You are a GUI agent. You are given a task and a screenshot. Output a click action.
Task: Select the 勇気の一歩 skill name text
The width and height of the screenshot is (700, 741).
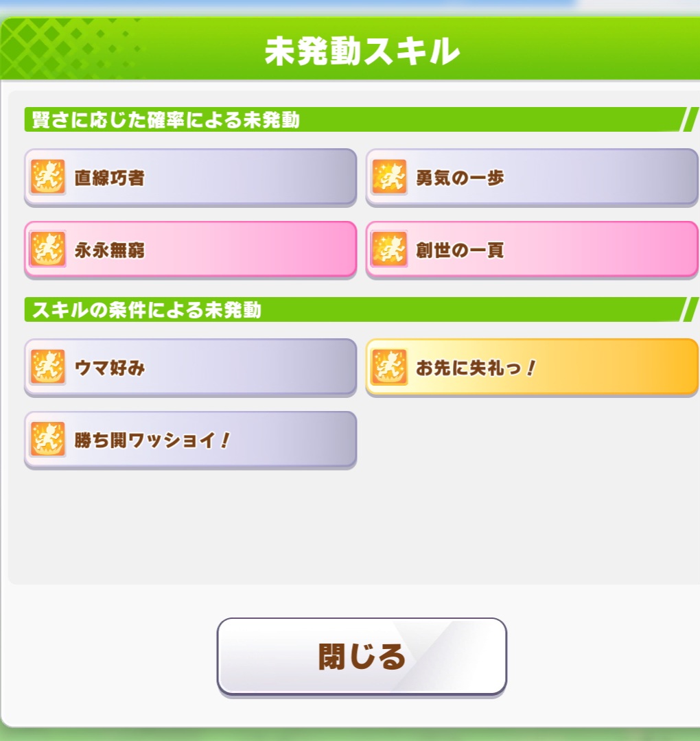tap(460, 178)
